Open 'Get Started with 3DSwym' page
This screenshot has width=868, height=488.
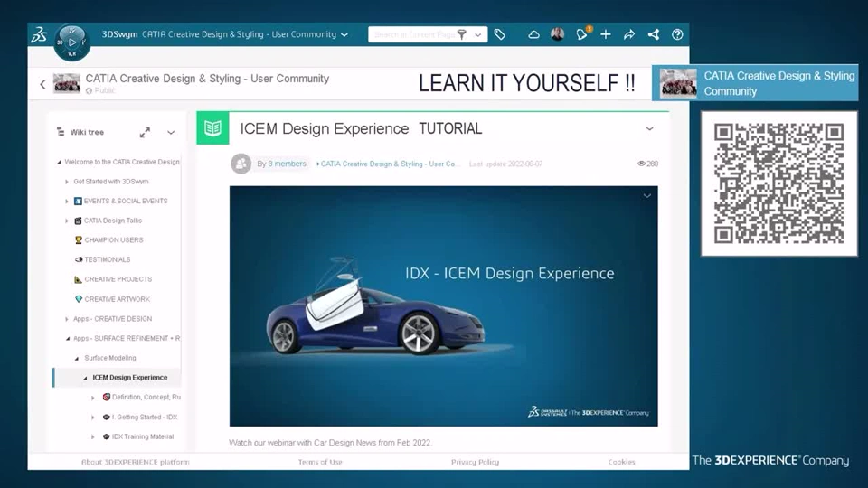110,182
